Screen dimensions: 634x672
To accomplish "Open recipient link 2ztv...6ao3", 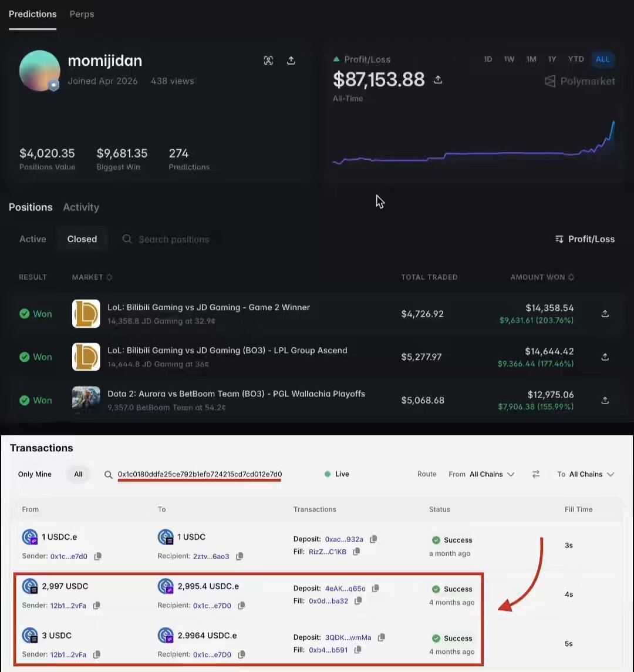I will point(211,556).
